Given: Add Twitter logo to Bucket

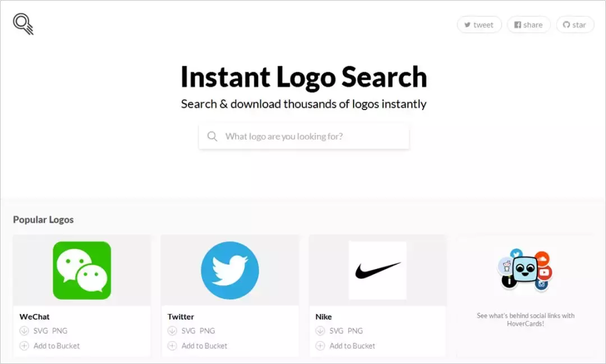Looking at the screenshot, I should click(204, 346).
